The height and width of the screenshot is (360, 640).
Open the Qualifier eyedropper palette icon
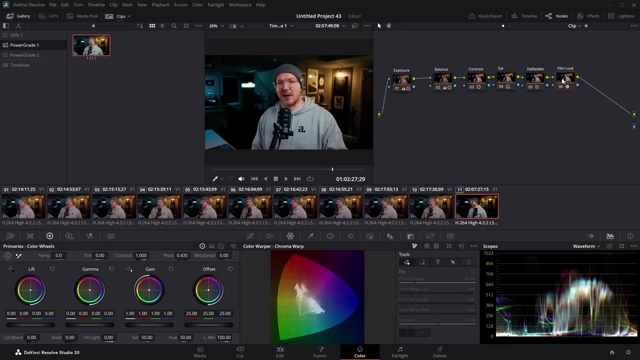(x=311, y=236)
